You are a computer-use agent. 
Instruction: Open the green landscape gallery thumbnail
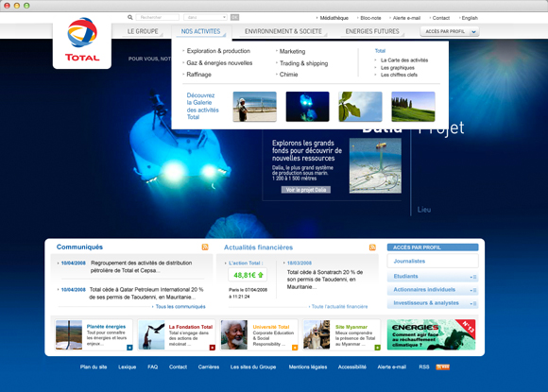click(x=413, y=107)
